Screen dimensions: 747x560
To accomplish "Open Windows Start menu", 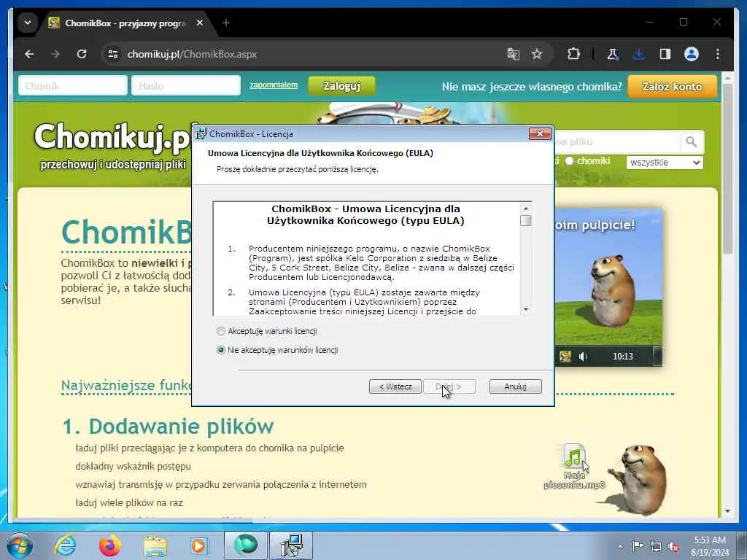I will pos(20,545).
